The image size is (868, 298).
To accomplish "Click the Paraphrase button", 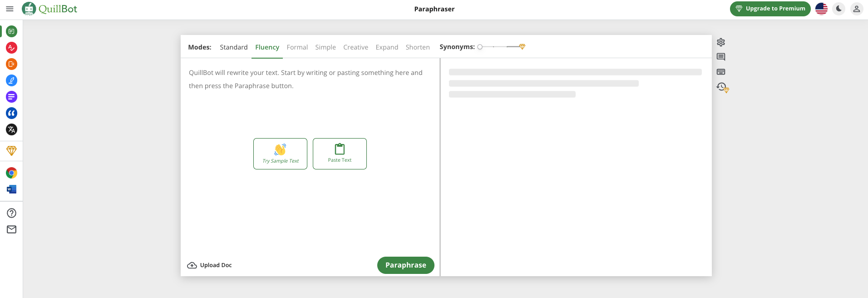I will point(406,265).
